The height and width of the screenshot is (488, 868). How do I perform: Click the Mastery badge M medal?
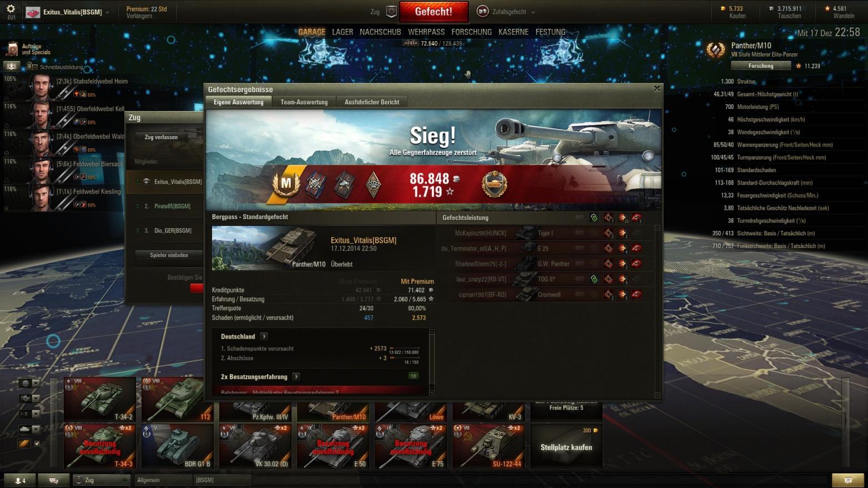coord(286,184)
